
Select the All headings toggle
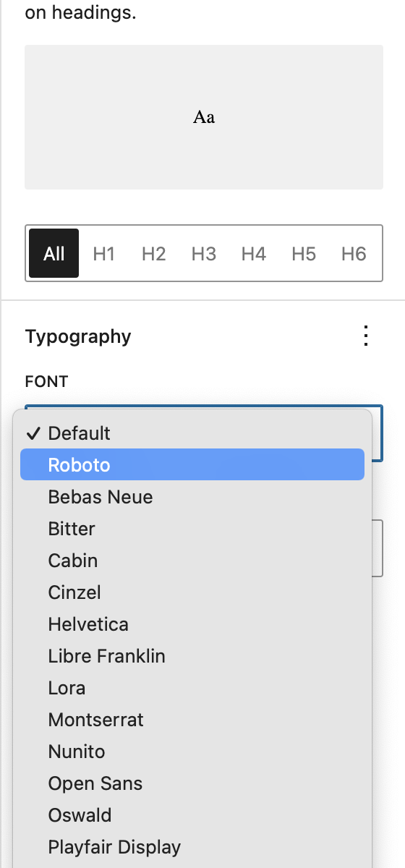coord(54,253)
